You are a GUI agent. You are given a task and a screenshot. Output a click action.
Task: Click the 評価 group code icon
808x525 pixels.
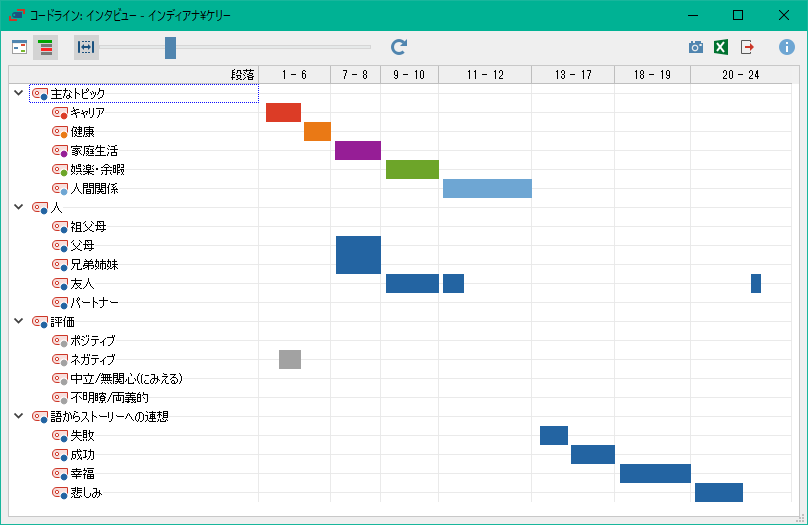tap(40, 321)
